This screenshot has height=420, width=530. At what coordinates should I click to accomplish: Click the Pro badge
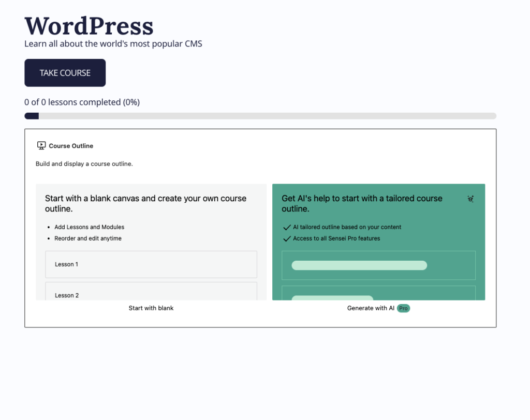403,308
